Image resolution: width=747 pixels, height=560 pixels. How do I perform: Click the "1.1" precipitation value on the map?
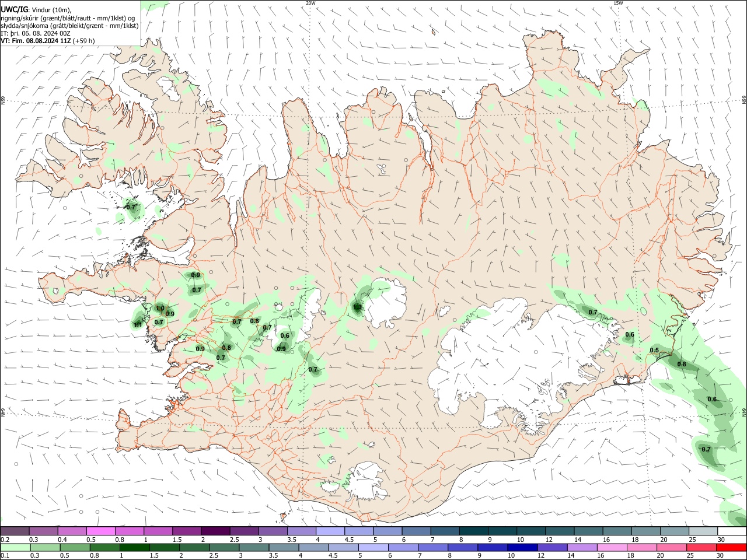point(138,324)
